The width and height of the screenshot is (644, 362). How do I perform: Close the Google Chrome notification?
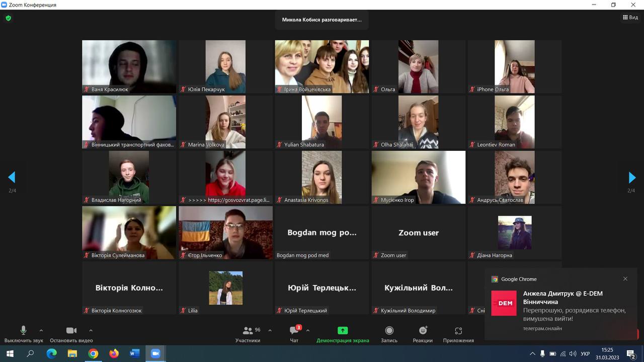click(x=625, y=279)
